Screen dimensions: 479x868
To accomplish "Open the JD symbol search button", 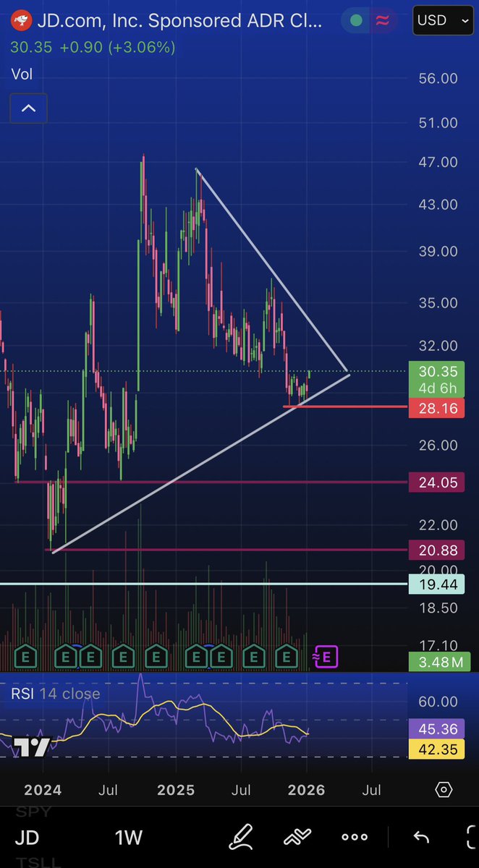I will tap(27, 838).
